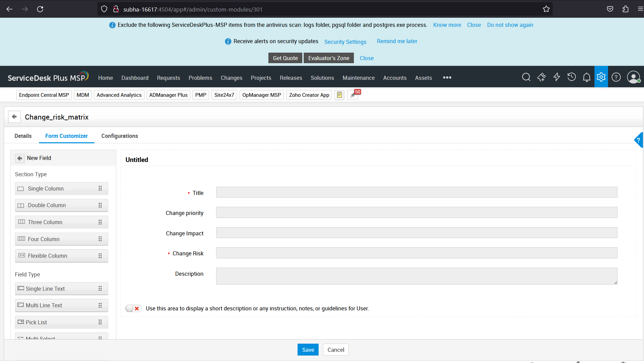Open the Details tab
The width and height of the screenshot is (644, 363).
tap(23, 136)
